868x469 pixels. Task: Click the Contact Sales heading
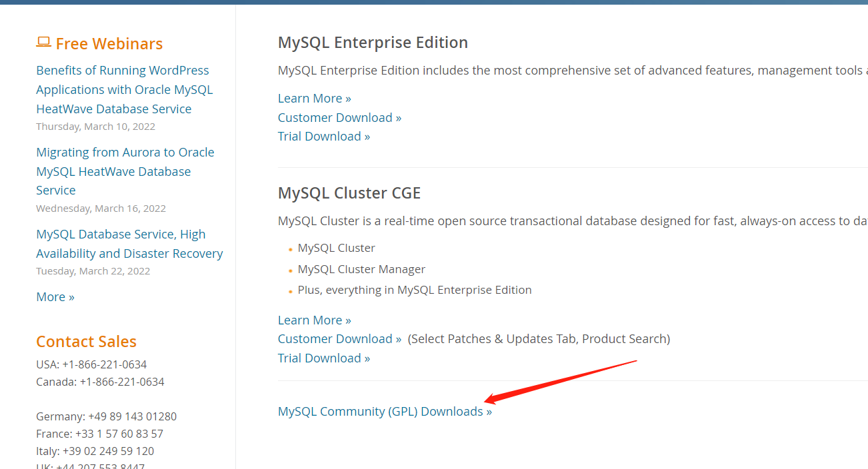coord(86,342)
